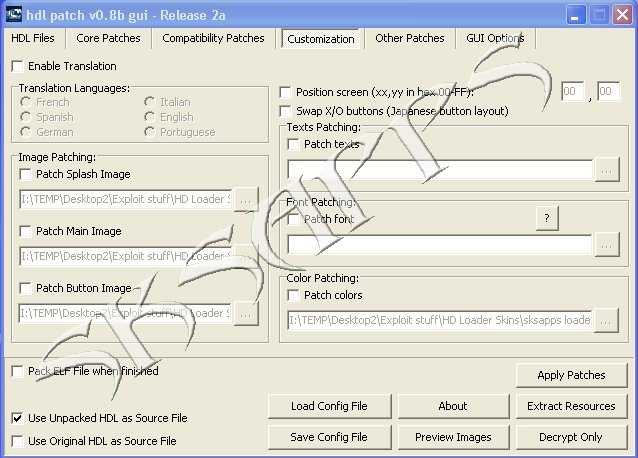Click the main image path field
This screenshot has width=638, height=458.
pyautogui.click(x=126, y=256)
